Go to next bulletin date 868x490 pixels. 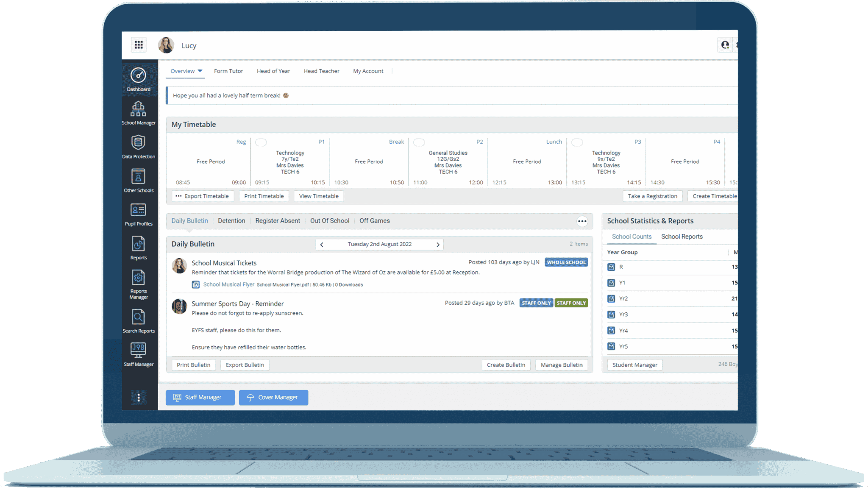[x=438, y=245]
